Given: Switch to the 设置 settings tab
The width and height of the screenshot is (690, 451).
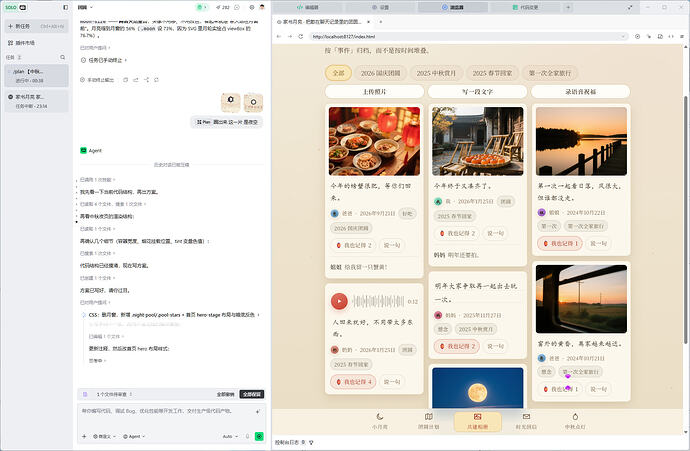Looking at the screenshot, I should [381, 7].
